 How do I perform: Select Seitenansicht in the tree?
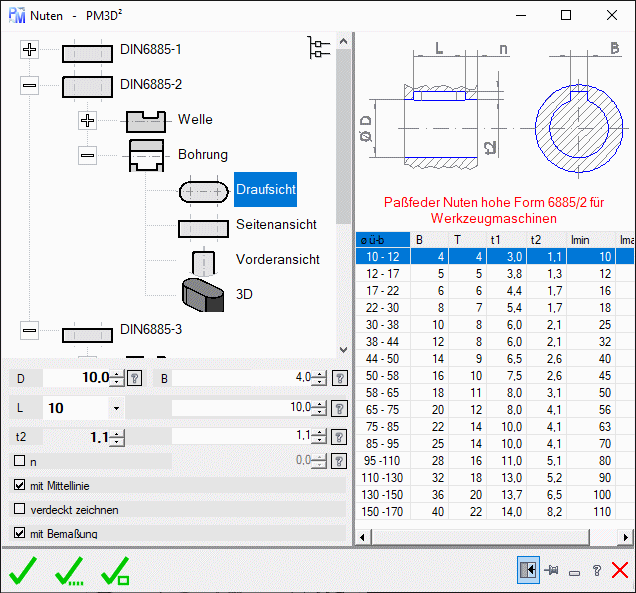pyautogui.click(x=276, y=225)
